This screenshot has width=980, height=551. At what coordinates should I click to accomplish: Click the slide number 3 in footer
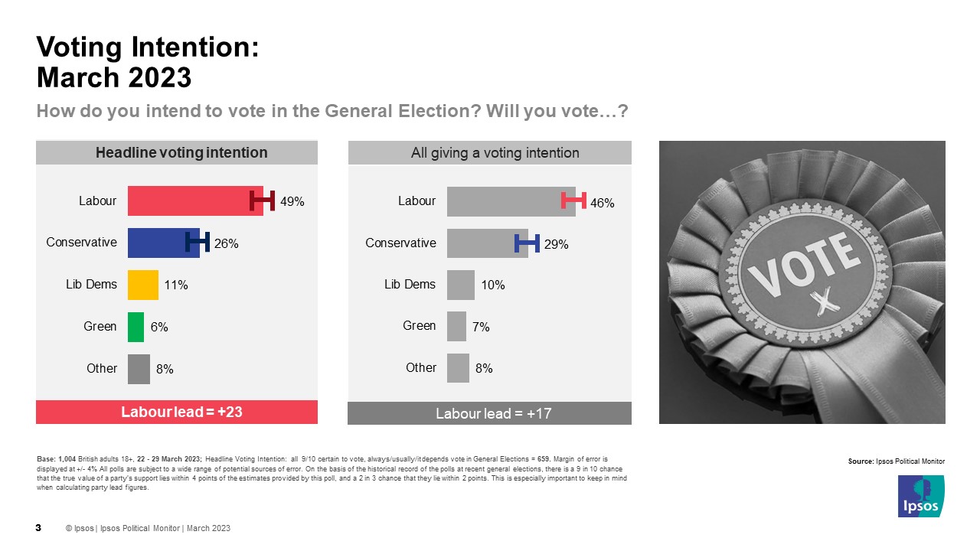[39, 528]
